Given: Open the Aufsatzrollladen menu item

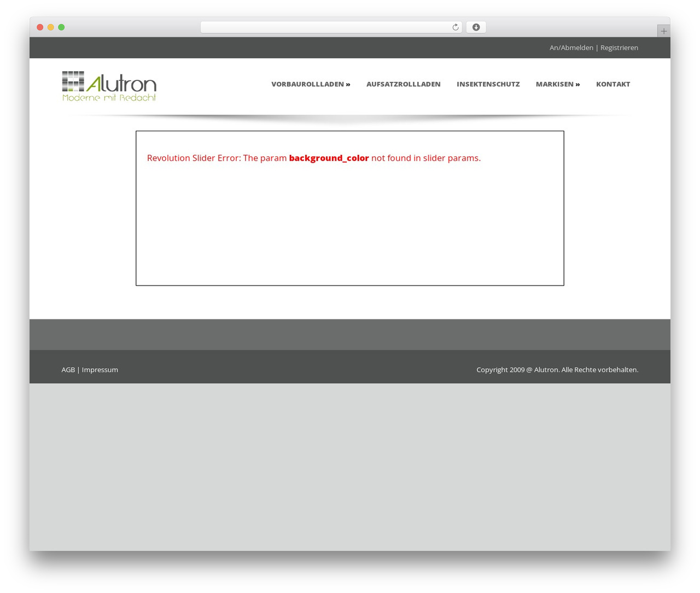Looking at the screenshot, I should click(404, 84).
